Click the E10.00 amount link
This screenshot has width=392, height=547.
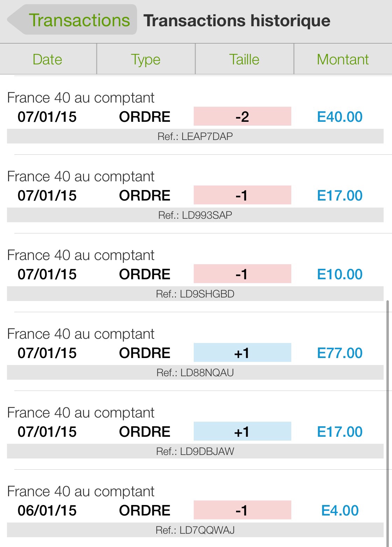pos(340,274)
